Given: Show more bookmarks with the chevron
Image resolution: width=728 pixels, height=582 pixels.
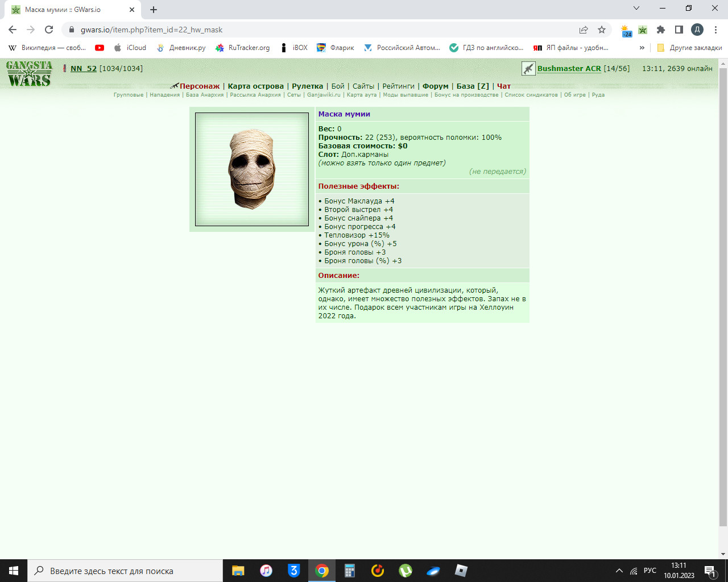Looking at the screenshot, I should pyautogui.click(x=642, y=48).
